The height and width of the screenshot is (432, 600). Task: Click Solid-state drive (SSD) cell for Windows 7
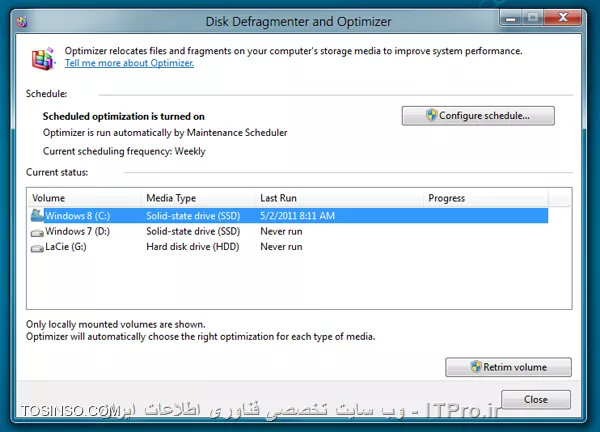pyautogui.click(x=193, y=231)
